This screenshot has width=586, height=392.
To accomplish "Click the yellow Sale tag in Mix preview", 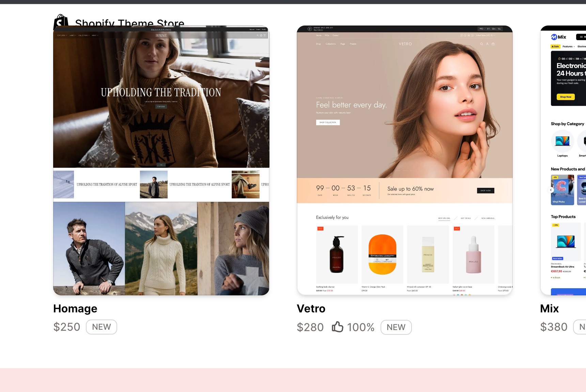I will click(x=555, y=47).
